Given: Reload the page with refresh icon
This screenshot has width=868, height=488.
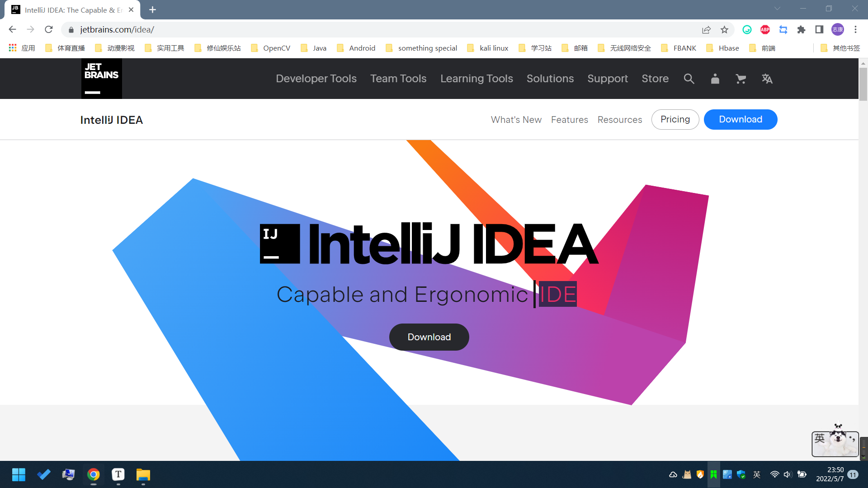Looking at the screenshot, I should click(x=49, y=29).
